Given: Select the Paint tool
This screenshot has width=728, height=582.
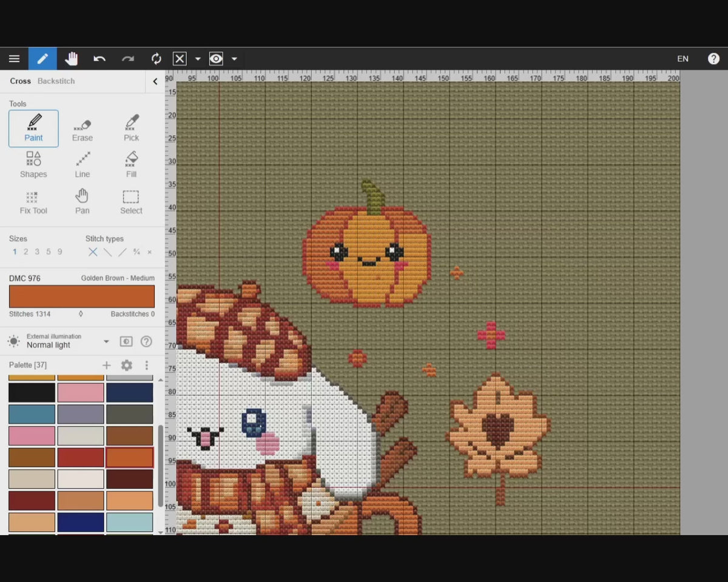Looking at the screenshot, I should (x=33, y=129).
